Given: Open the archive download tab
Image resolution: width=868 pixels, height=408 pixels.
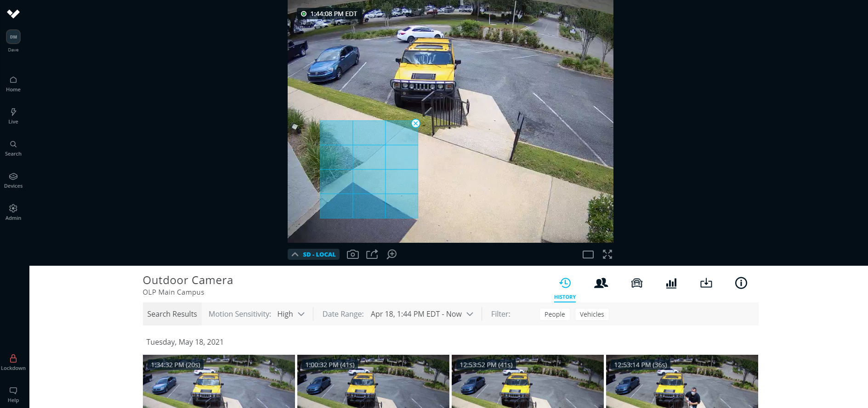Looking at the screenshot, I should [706, 283].
